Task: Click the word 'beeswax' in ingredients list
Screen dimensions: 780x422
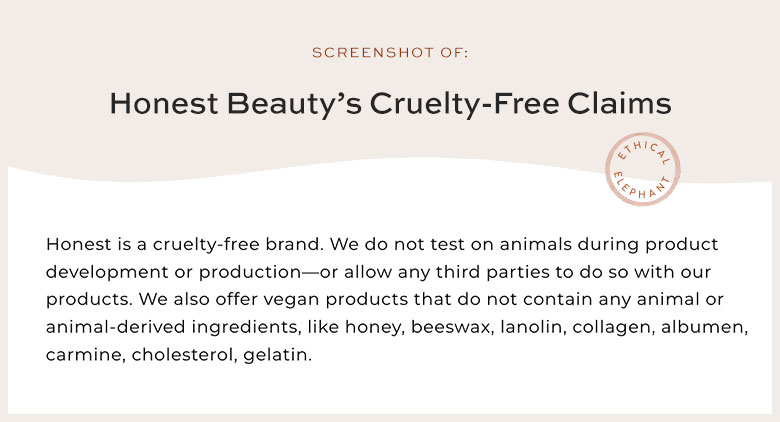Action: point(452,327)
